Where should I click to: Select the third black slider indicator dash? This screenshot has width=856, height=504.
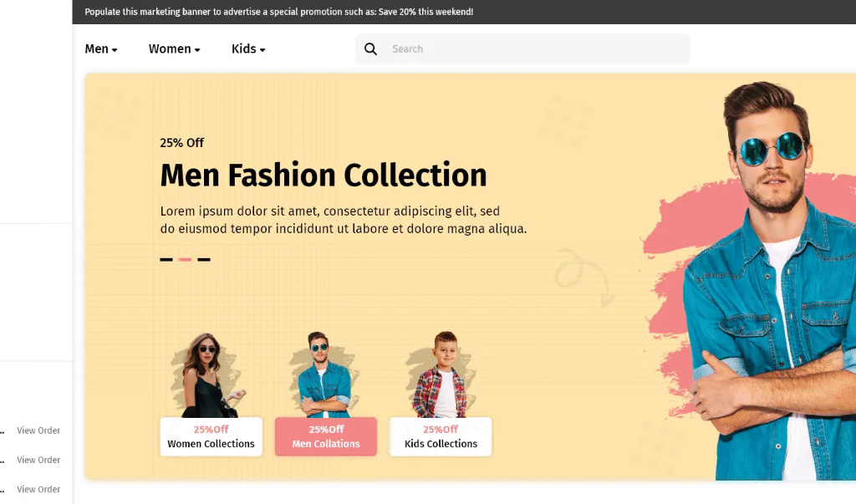[x=204, y=260]
